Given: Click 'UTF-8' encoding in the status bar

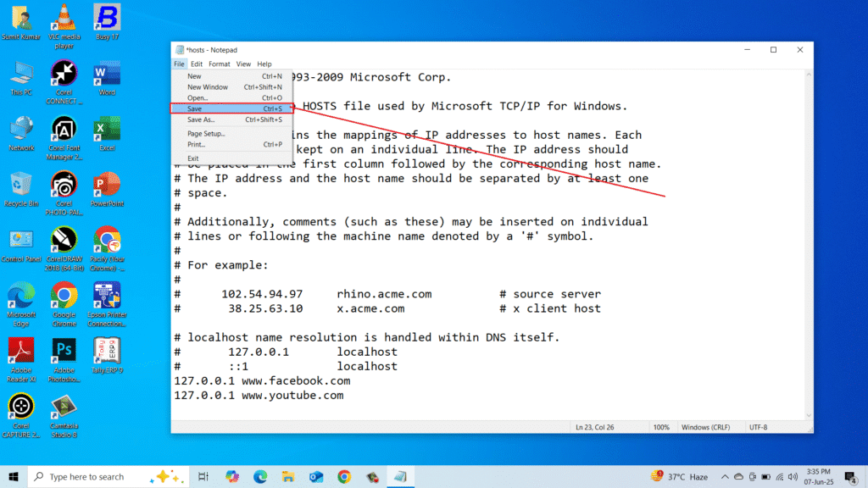Looking at the screenshot, I should point(758,427).
